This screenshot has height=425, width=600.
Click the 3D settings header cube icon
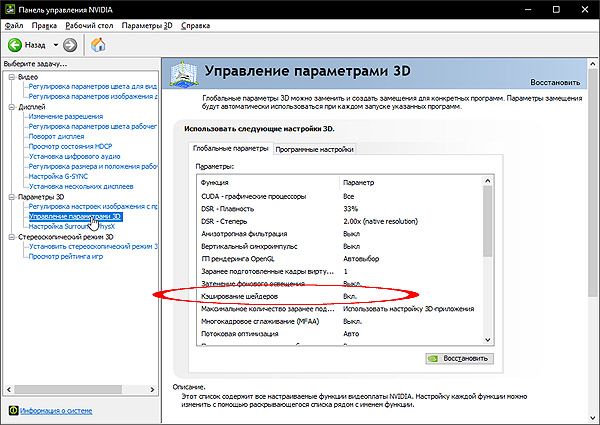point(184,73)
